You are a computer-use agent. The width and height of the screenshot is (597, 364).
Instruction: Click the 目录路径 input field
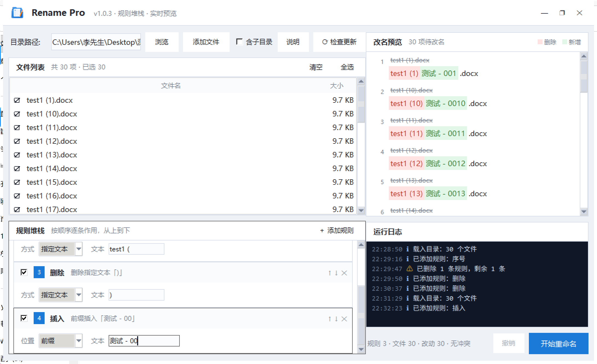[x=96, y=42]
